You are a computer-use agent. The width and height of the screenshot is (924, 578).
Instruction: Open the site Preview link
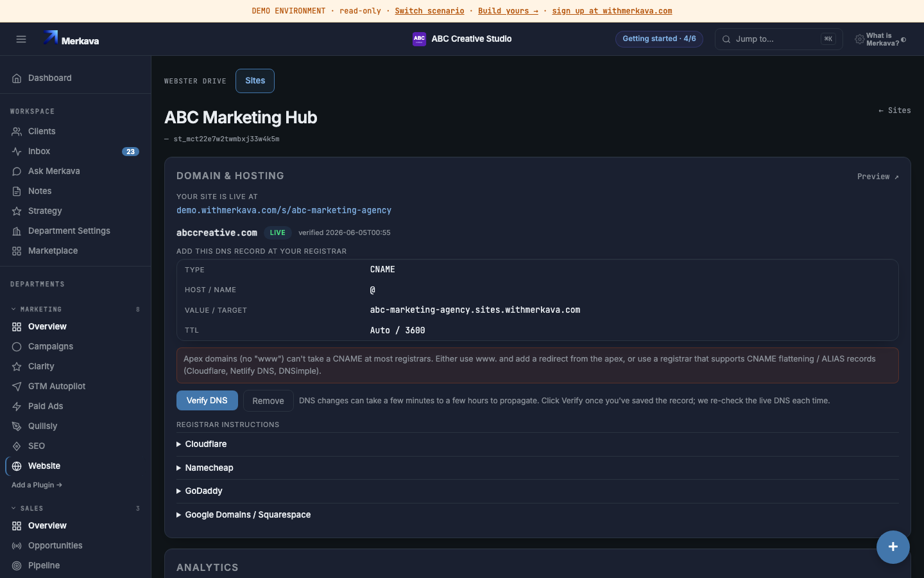tap(878, 177)
